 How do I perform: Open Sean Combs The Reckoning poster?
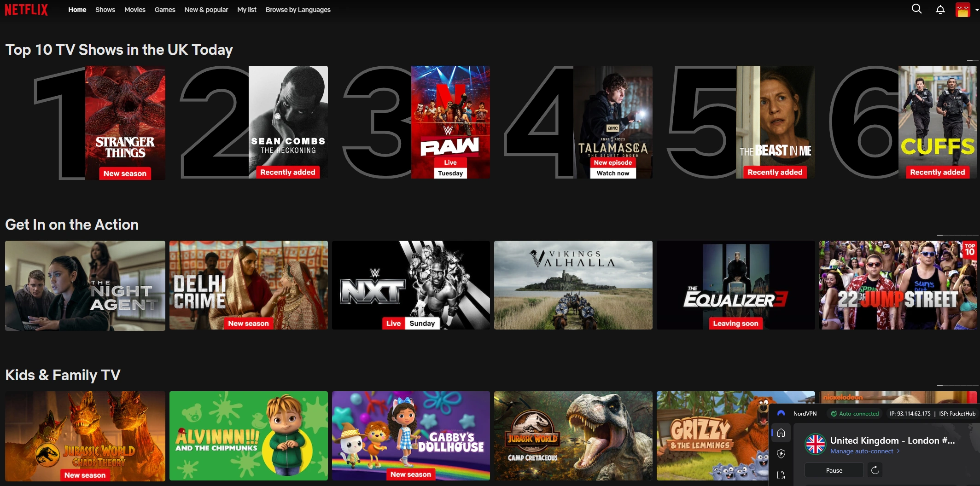[x=288, y=122]
